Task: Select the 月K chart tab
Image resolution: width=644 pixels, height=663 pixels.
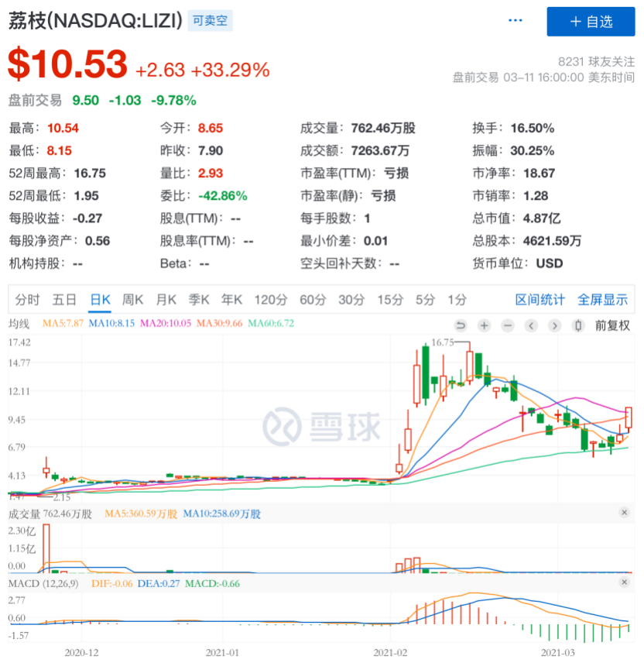Action: (x=166, y=300)
